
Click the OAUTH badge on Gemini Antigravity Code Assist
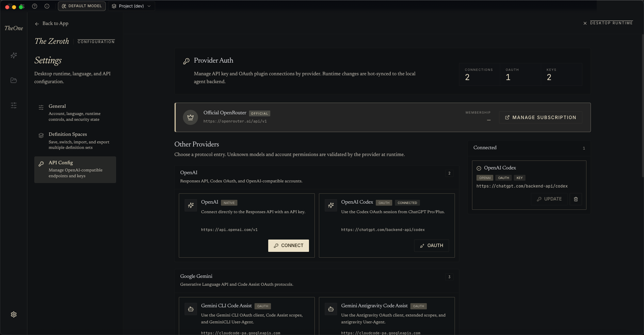click(419, 306)
